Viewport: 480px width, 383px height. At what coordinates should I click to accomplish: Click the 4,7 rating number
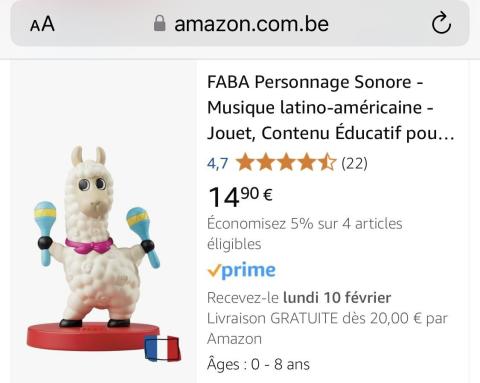[217, 163]
